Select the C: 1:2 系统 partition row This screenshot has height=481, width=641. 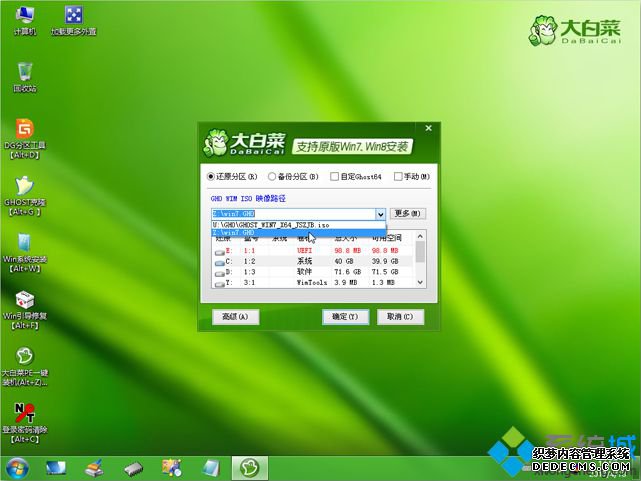coord(314,261)
